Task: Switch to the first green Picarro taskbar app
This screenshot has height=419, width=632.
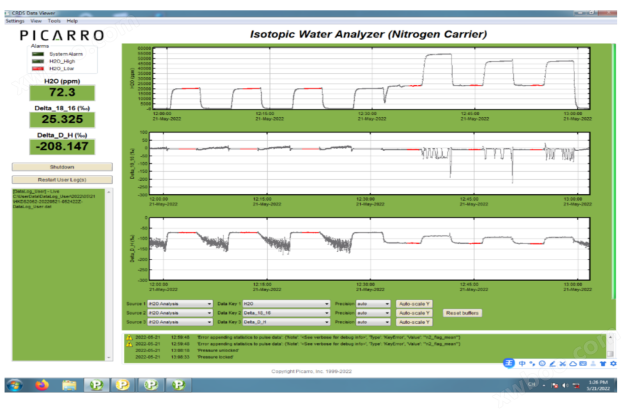Action: point(96,386)
